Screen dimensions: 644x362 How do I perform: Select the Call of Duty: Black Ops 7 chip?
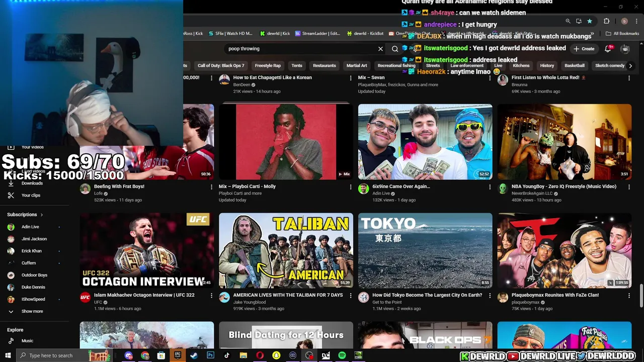click(221, 66)
